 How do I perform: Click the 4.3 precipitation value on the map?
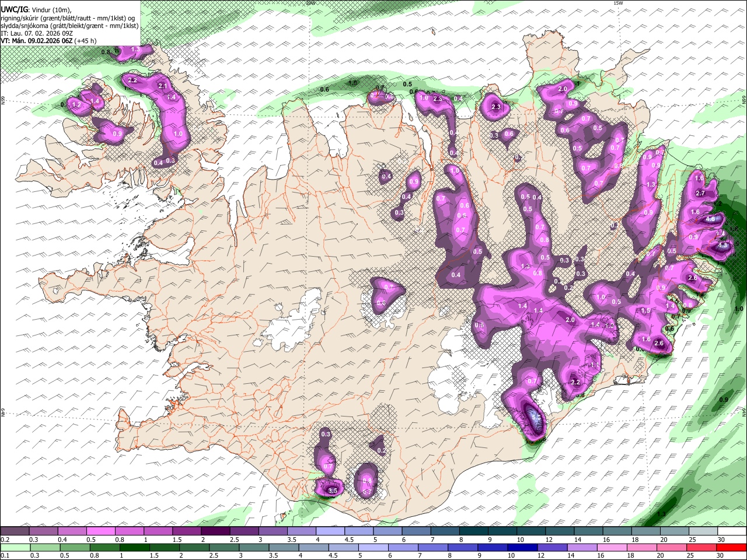coord(722,246)
